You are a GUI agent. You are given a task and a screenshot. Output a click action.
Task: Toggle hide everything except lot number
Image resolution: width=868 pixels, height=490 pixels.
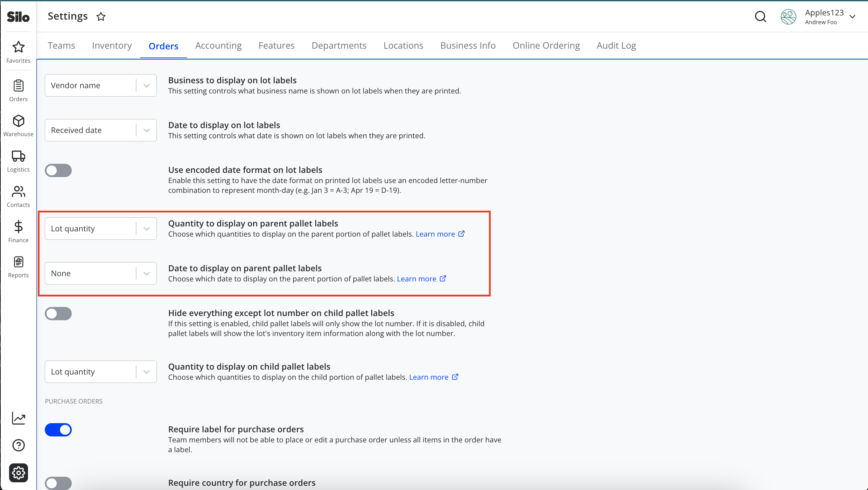pyautogui.click(x=58, y=314)
